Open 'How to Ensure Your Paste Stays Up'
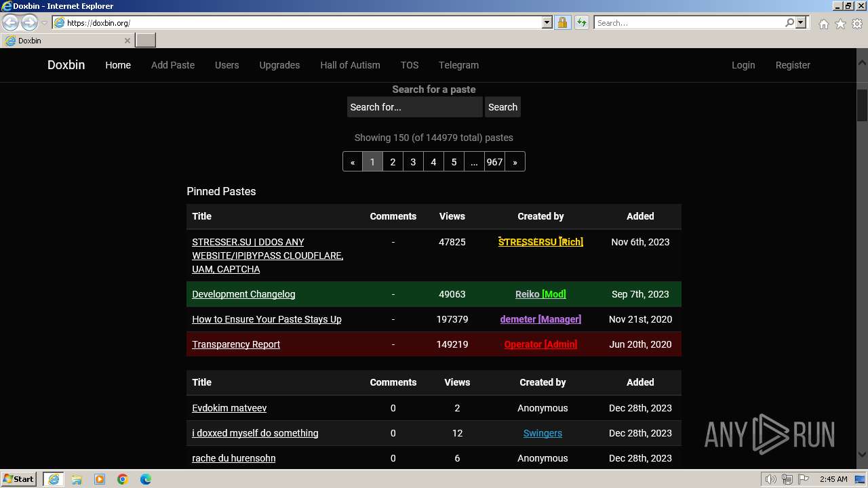Screen dimensions: 868x488 [267, 319]
